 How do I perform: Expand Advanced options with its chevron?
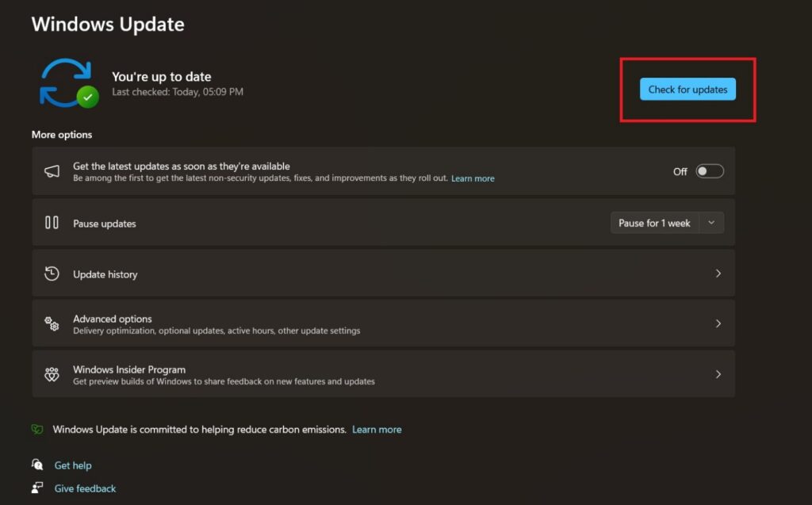pyautogui.click(x=718, y=323)
